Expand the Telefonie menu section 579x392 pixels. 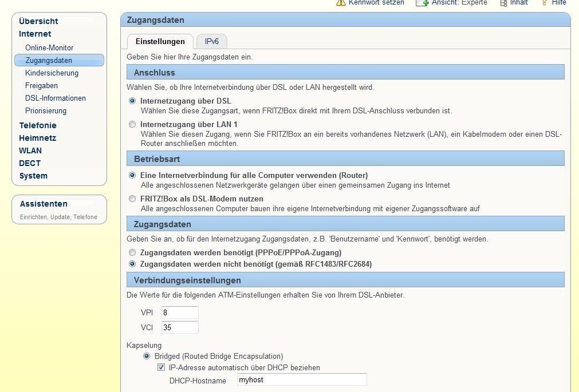(x=38, y=125)
